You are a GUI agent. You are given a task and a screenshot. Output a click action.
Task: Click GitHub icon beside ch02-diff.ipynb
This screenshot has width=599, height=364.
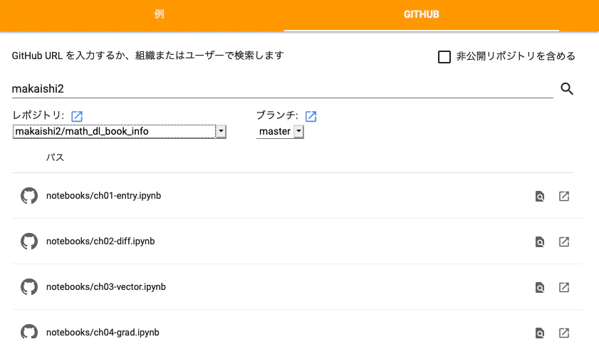pos(29,241)
